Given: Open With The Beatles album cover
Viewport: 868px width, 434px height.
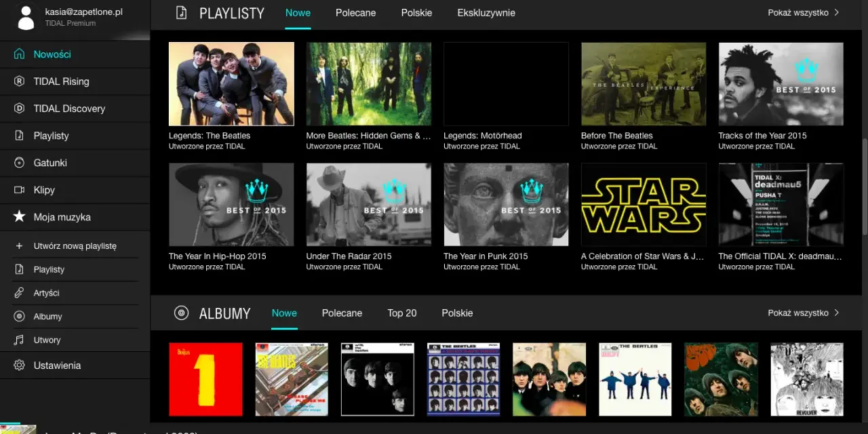Looking at the screenshot, I should [x=378, y=379].
